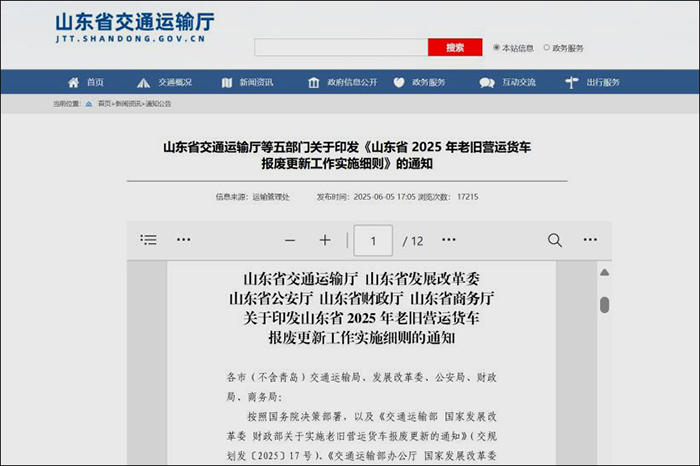
Task: Click the scroll up arrow in PDF viewer
Action: [x=604, y=272]
